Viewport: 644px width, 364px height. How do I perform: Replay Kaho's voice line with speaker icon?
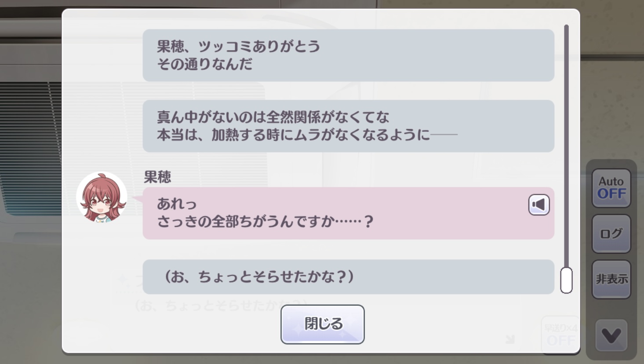pyautogui.click(x=539, y=204)
